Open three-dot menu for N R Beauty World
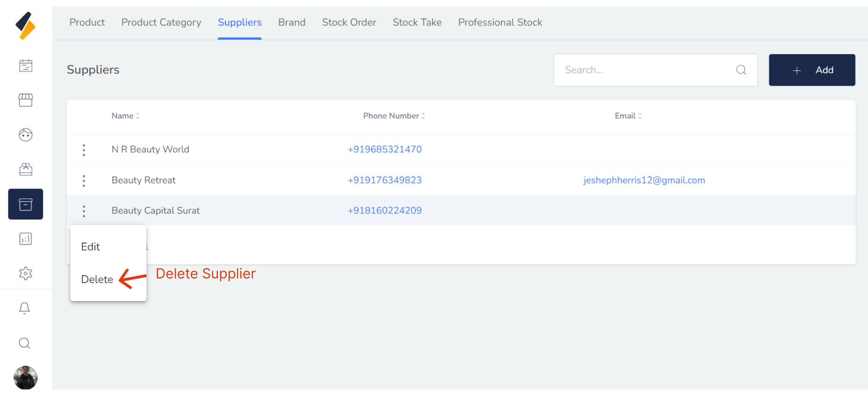The width and height of the screenshot is (868, 396). [84, 150]
